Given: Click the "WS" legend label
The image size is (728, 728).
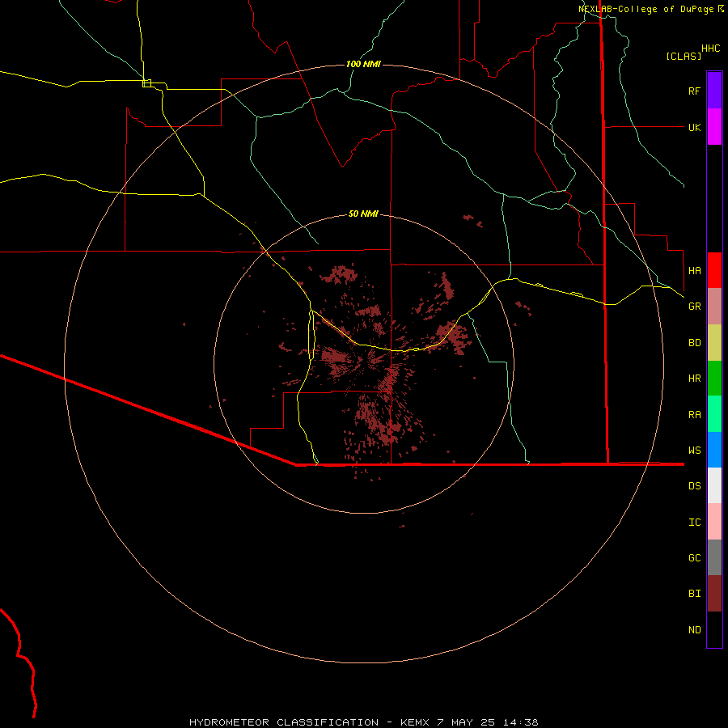Looking at the screenshot, I should pyautogui.click(x=694, y=450).
